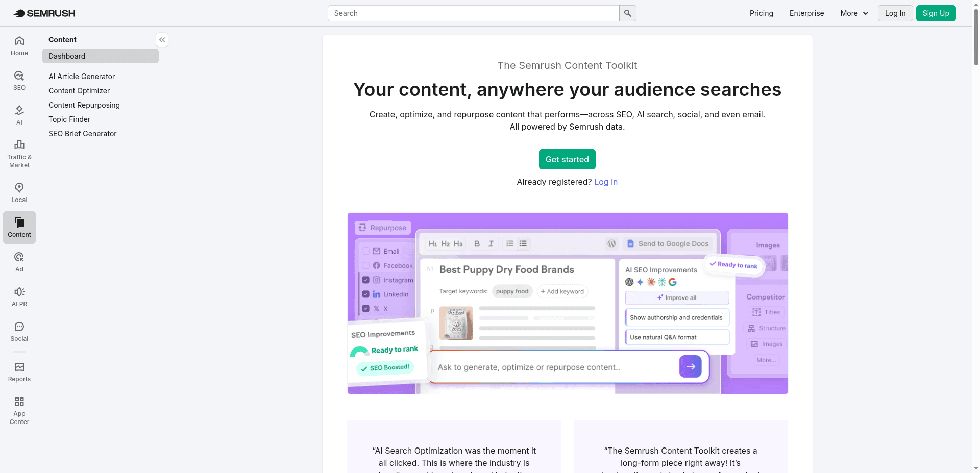The image size is (980, 473).
Task: Click 'The Semrush Content Toolkit' subtitle
Action: (x=567, y=65)
